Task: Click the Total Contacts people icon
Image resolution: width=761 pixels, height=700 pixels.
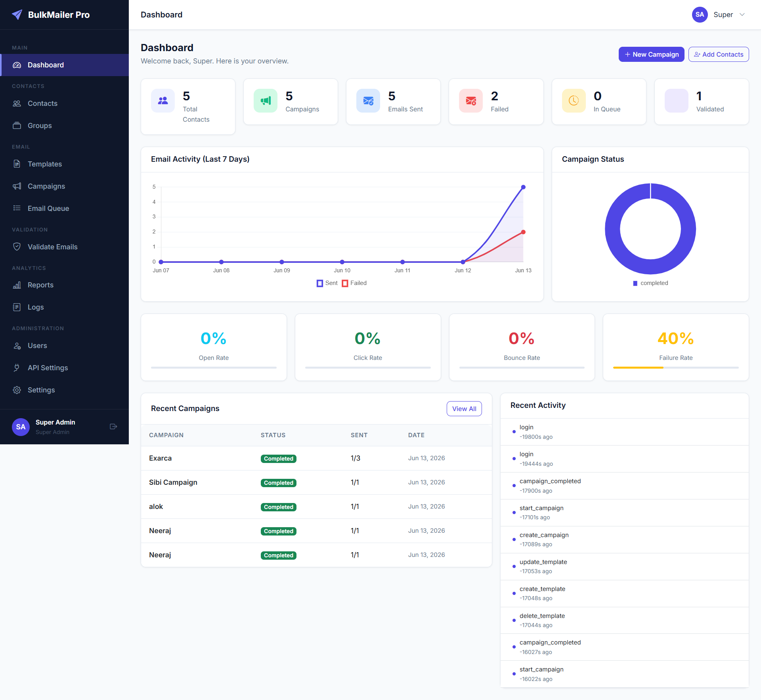Action: click(163, 101)
